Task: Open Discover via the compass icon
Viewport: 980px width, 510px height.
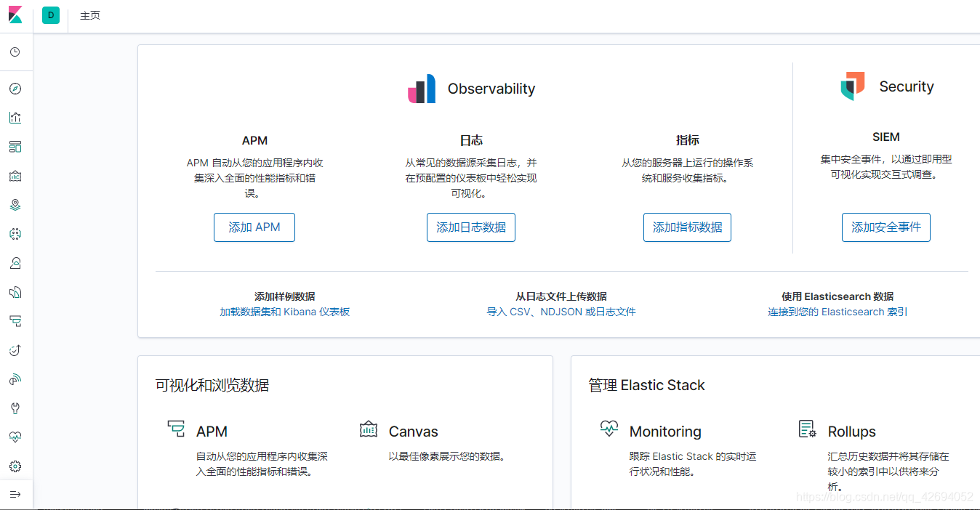Action: (15, 89)
